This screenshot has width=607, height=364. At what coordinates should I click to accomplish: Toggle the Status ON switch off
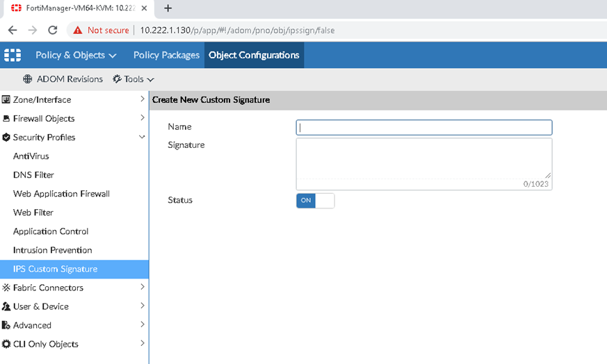(315, 200)
